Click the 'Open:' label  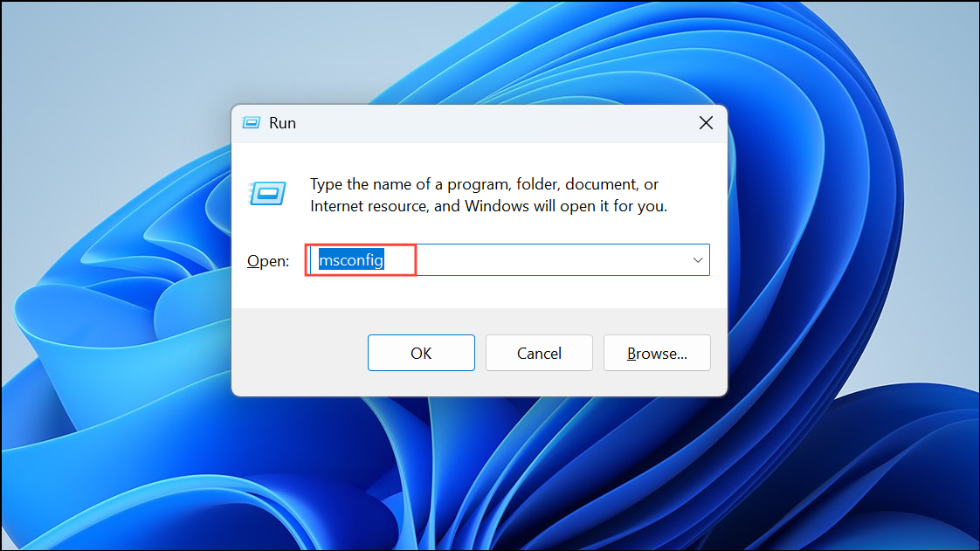pyautogui.click(x=267, y=261)
